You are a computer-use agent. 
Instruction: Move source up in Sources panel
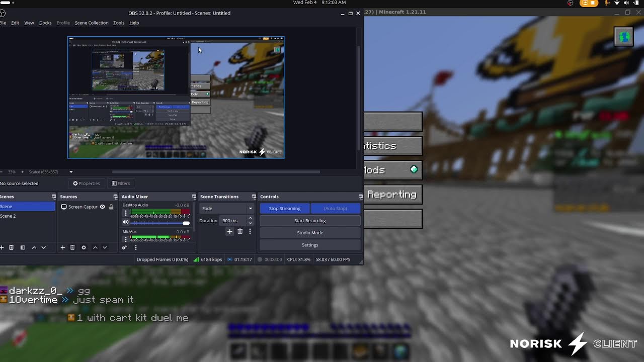click(x=95, y=247)
